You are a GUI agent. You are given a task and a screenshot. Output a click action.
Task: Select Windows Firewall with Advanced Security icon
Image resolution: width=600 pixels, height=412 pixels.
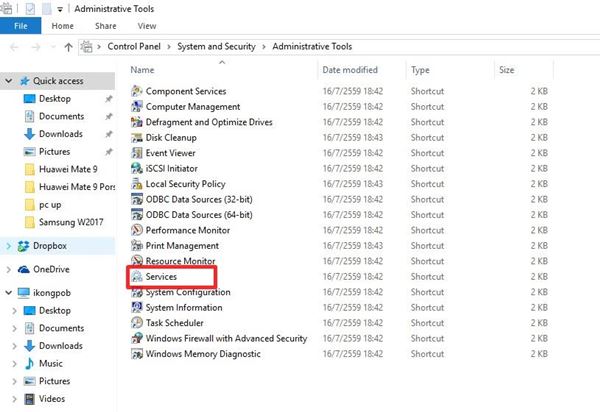click(x=137, y=339)
